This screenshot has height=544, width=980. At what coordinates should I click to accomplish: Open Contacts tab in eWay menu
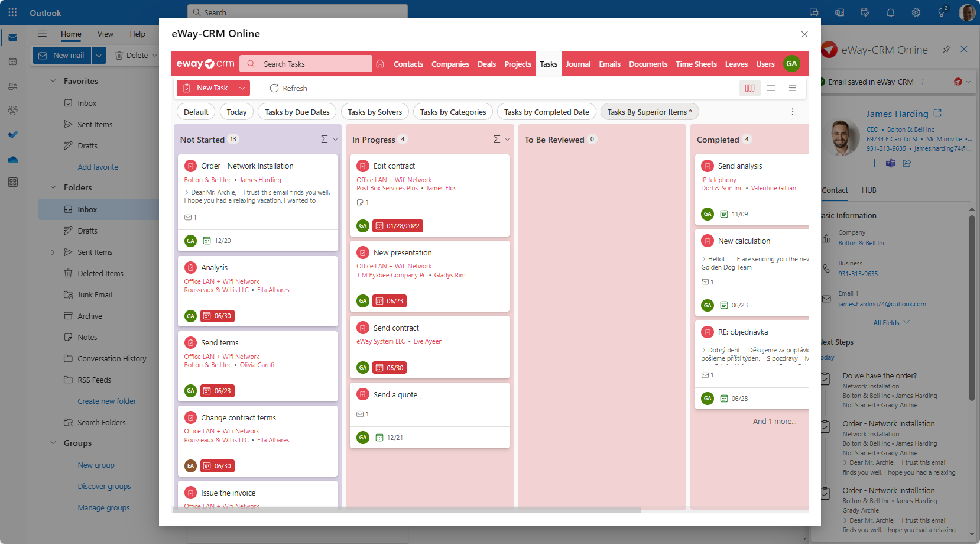408,64
